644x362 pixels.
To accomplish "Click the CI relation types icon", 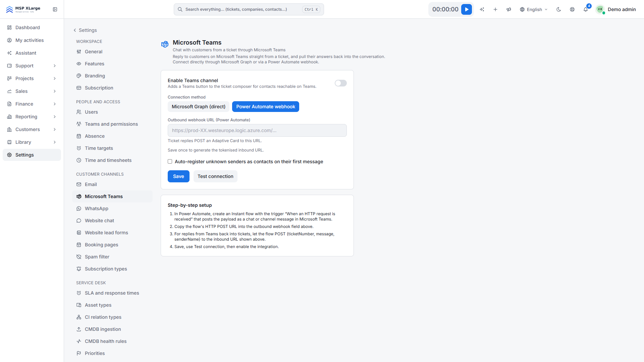I will 79,317.
